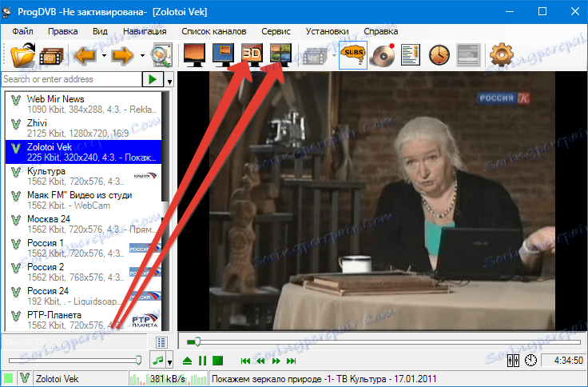Click the picture-in-picture monitor icon
Viewport: 588px width, 387px height.
(223, 55)
